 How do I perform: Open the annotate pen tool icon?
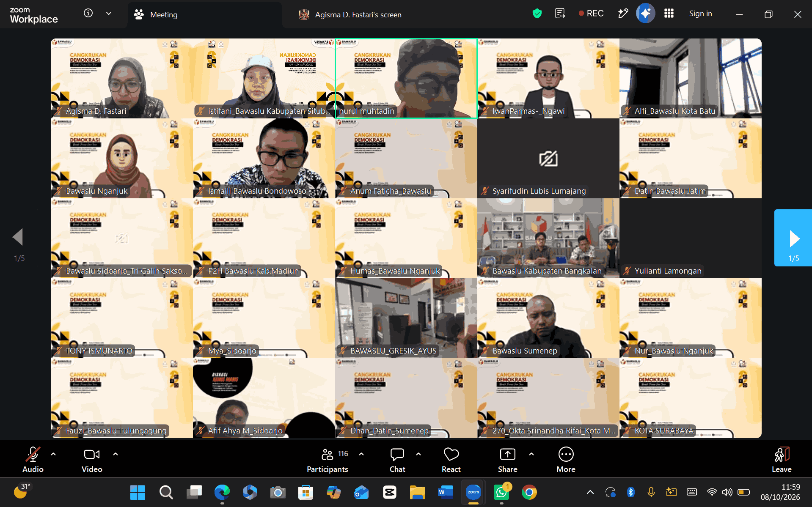tap(623, 14)
